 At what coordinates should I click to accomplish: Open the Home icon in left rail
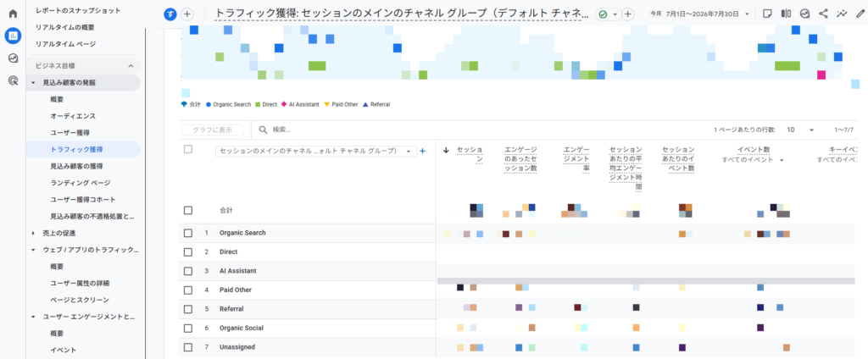click(x=13, y=14)
